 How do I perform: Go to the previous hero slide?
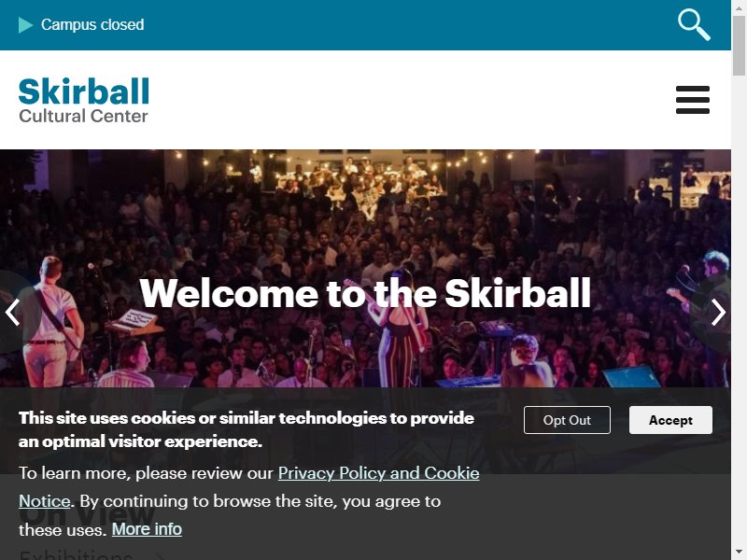(12, 313)
